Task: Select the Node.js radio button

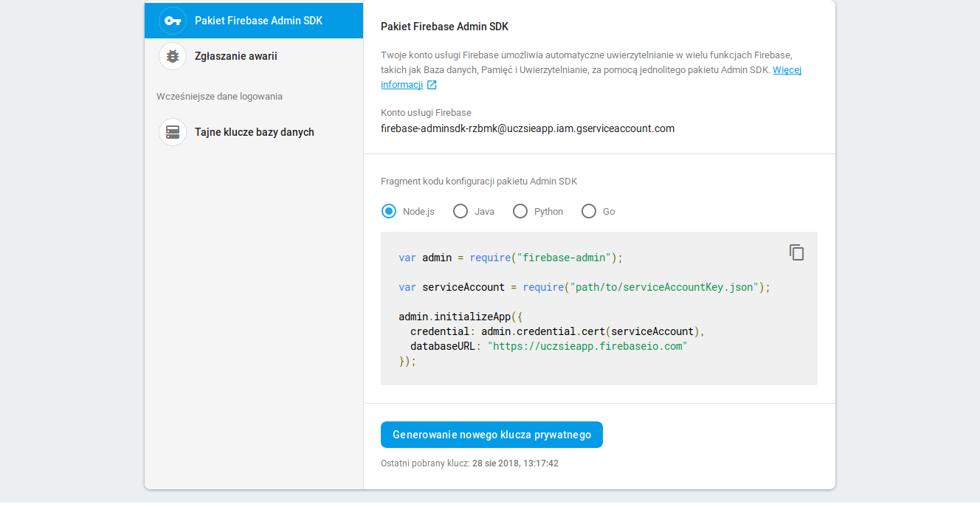Action: [x=389, y=211]
